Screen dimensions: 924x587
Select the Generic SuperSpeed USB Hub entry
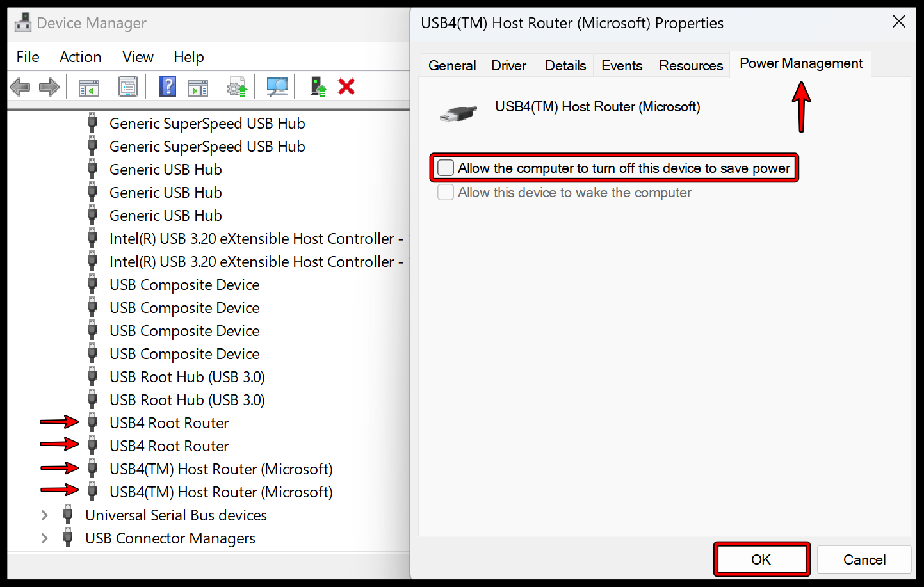pyautogui.click(x=207, y=123)
